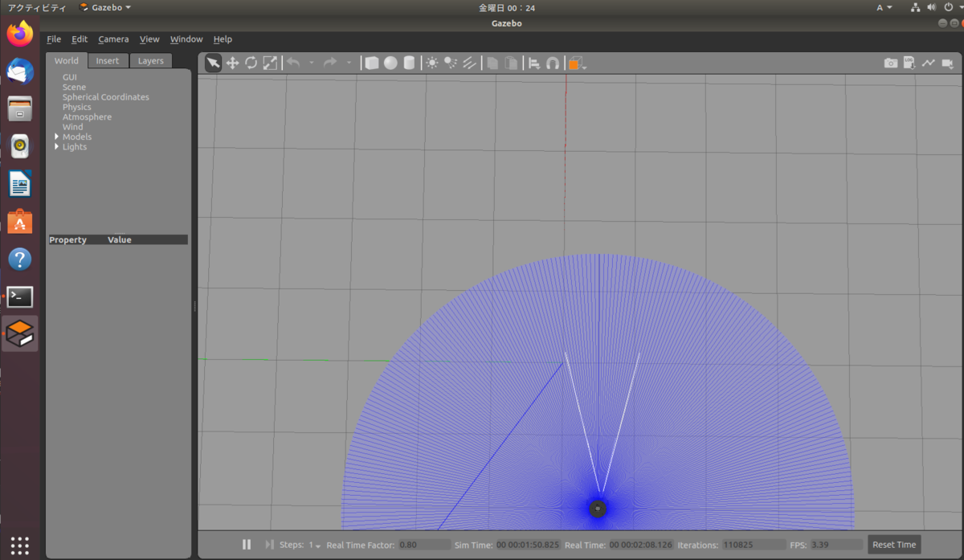Select GUI in the world tree

tap(70, 77)
